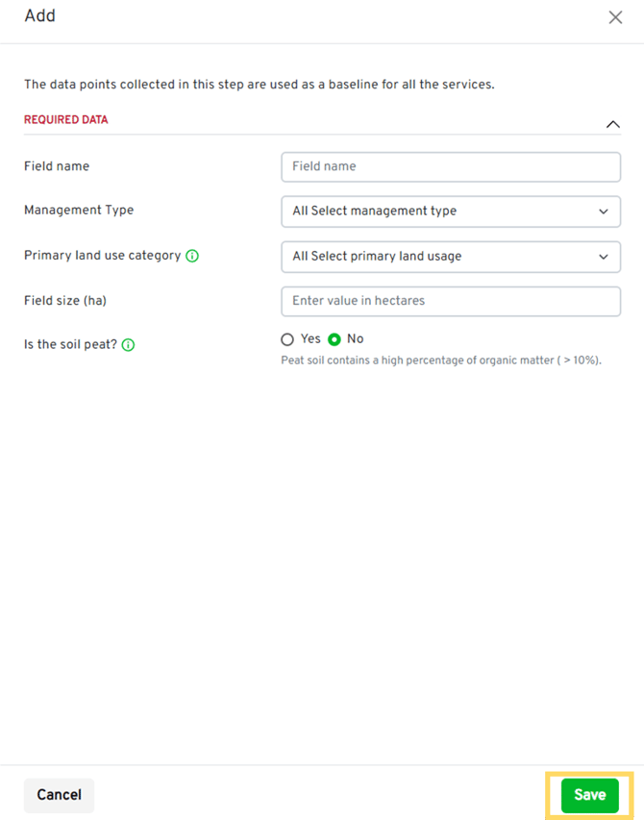Click the REQUIRED DATA section heading
This screenshot has width=644, height=820.
(65, 120)
